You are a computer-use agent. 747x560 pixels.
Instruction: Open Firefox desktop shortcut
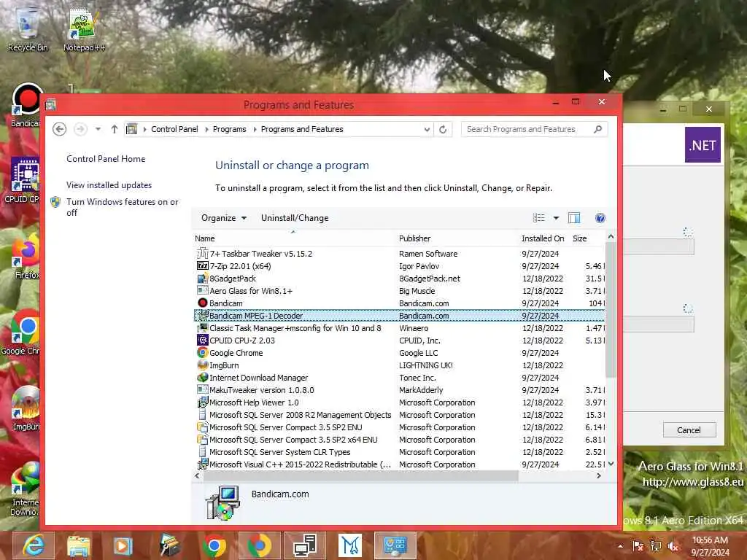click(25, 256)
